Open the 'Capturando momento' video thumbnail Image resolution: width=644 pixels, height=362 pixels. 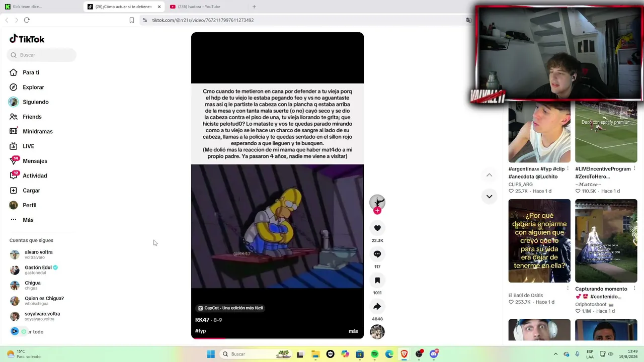606,241
